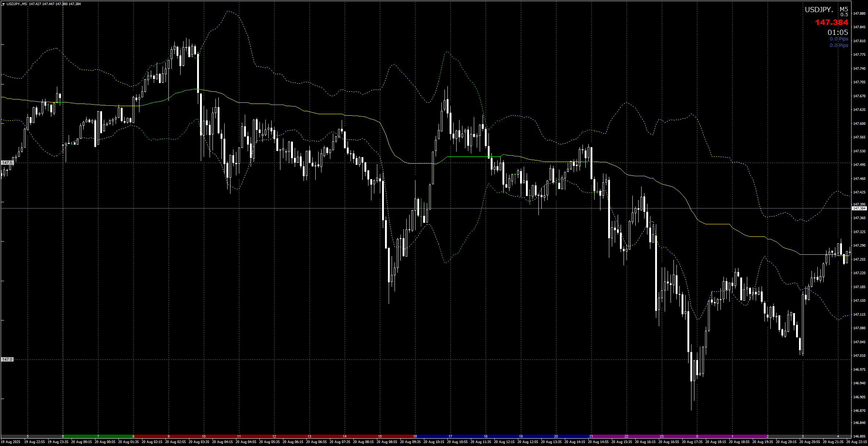868x446 pixels.
Task: Click the red session bar at hour 12
Action: point(274,436)
